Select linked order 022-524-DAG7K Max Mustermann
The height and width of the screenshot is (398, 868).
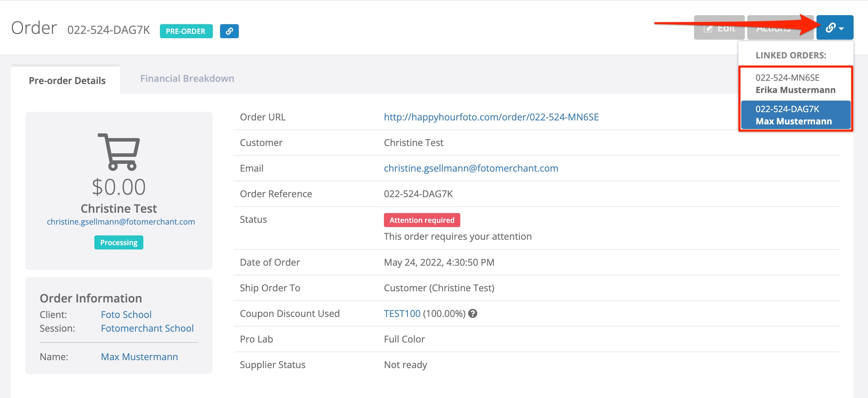coord(796,115)
